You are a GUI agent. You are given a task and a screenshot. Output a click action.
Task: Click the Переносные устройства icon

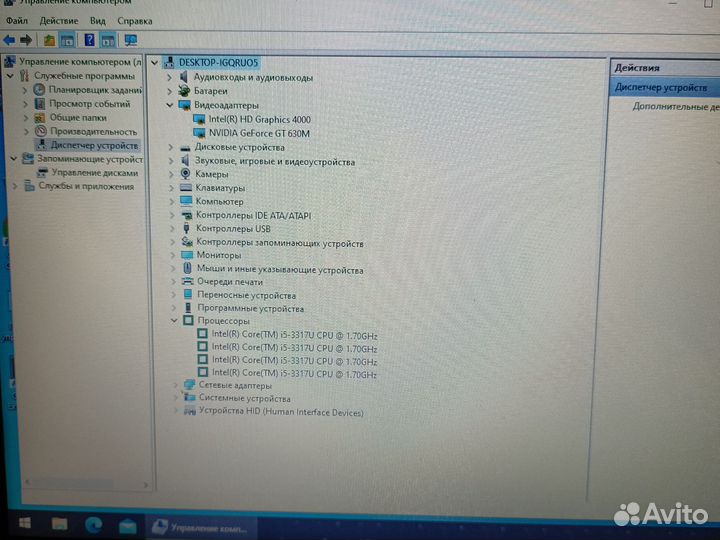pyautogui.click(x=188, y=294)
